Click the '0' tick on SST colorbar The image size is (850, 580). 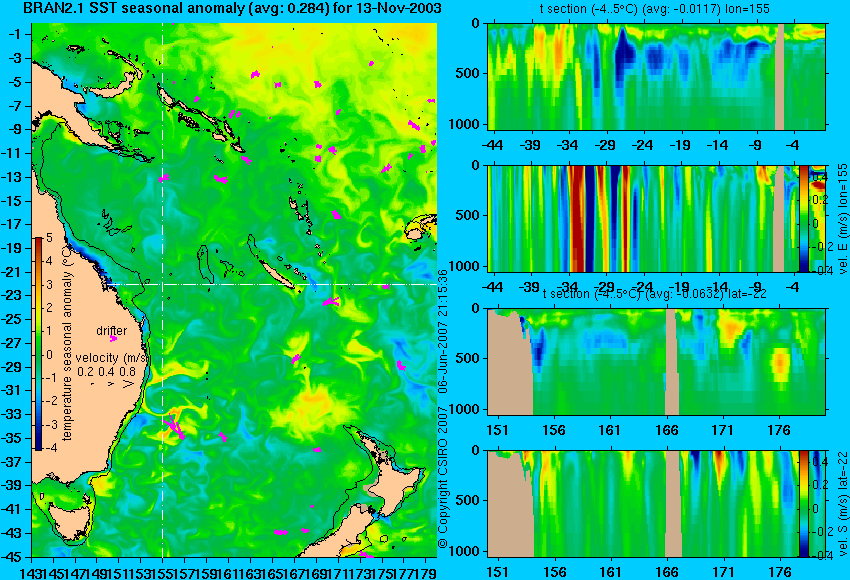pos(49,355)
